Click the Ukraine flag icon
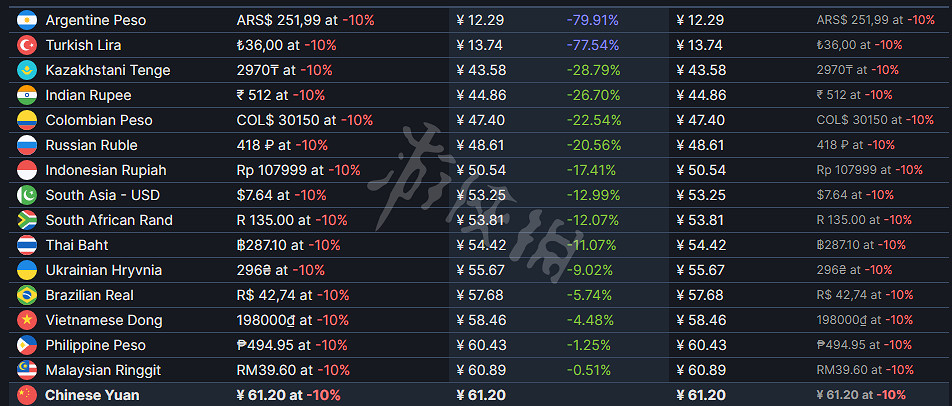The width and height of the screenshot is (952, 406). click(27, 270)
